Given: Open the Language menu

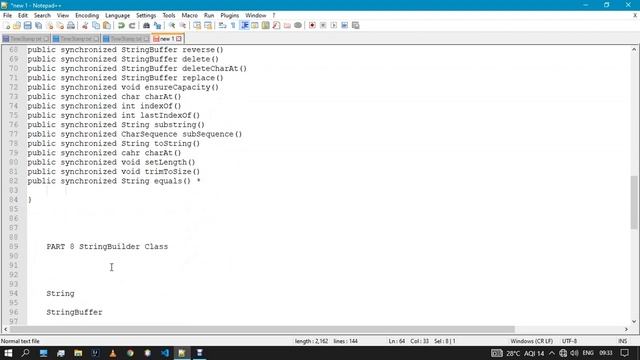Looking at the screenshot, I should pyautogui.click(x=117, y=16).
